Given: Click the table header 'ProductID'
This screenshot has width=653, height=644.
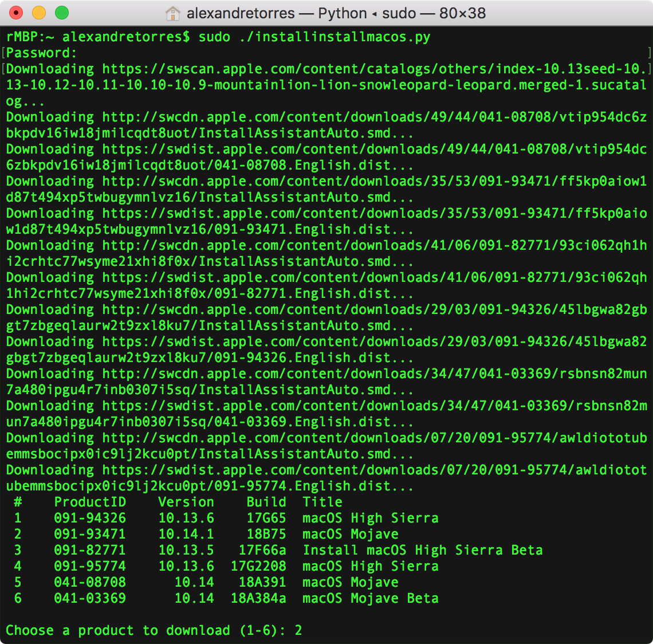Looking at the screenshot, I should point(90,502).
